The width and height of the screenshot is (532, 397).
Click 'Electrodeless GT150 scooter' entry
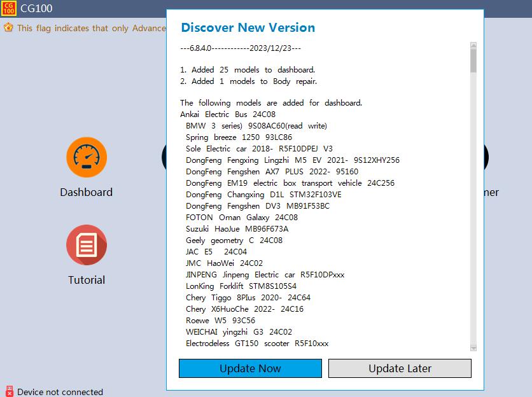(x=257, y=344)
